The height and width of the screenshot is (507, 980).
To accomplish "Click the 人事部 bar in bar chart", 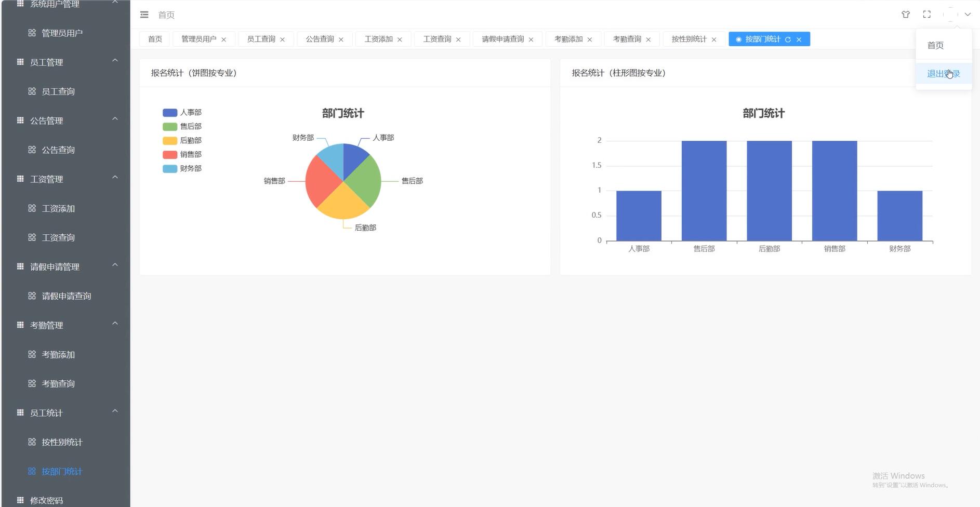I will pos(639,216).
